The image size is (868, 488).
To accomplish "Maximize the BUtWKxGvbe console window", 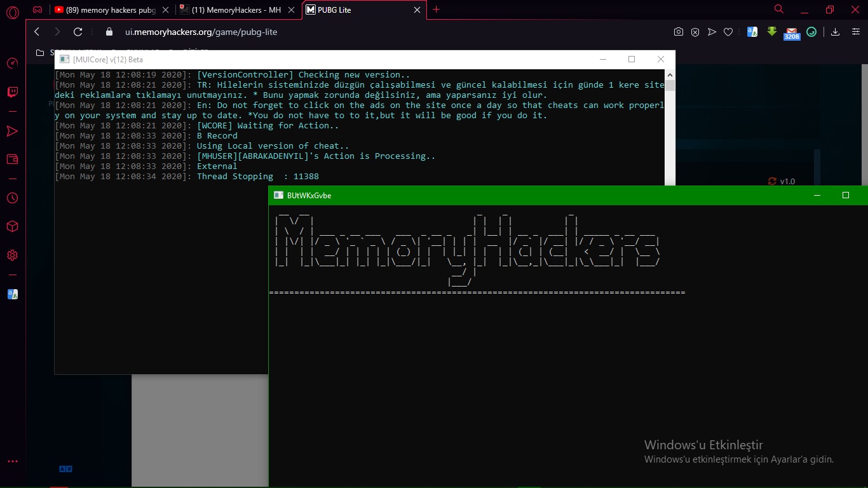I will [x=846, y=195].
